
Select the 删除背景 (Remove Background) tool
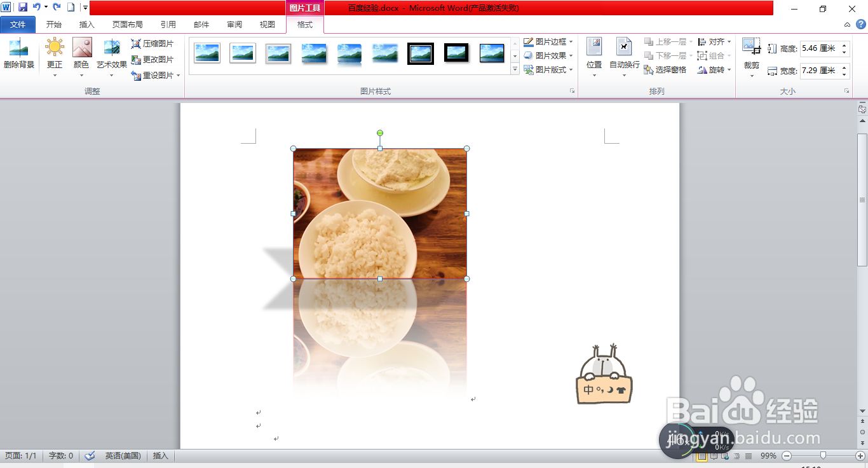(18, 56)
